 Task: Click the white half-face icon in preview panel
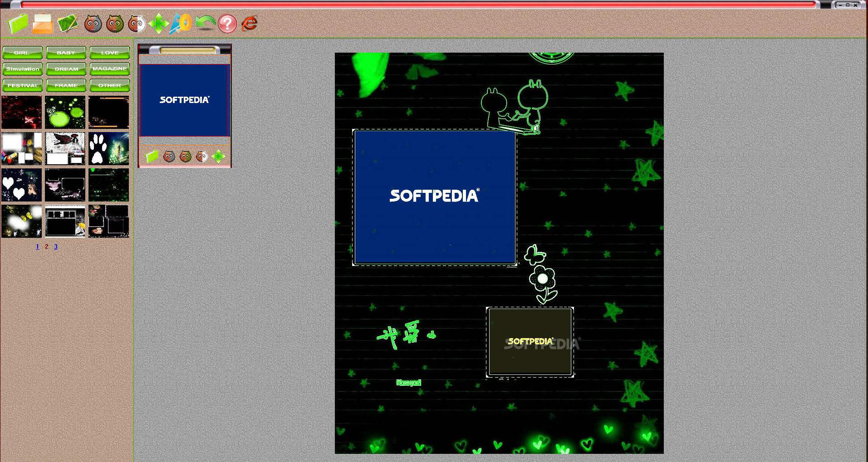(x=202, y=157)
